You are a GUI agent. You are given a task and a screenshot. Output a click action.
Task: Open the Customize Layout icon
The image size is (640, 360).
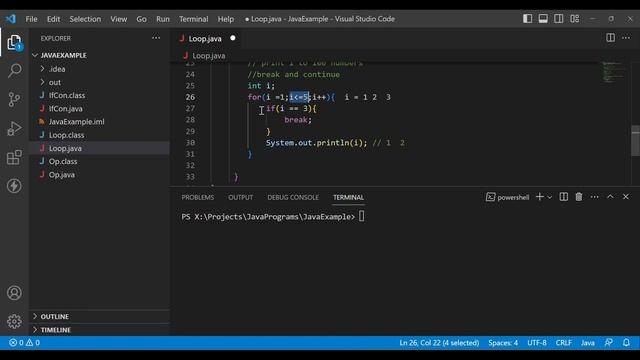(575, 19)
